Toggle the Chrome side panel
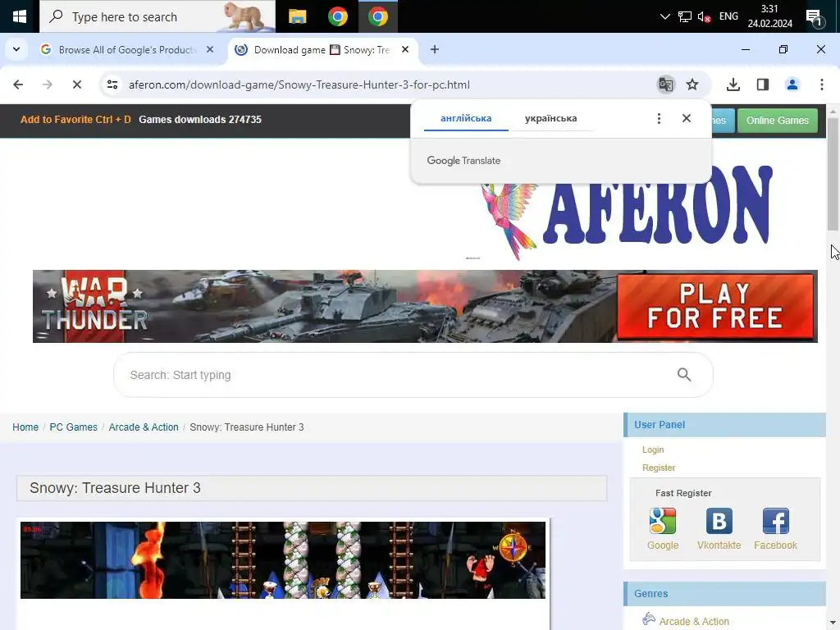This screenshot has height=630, width=840. (762, 84)
